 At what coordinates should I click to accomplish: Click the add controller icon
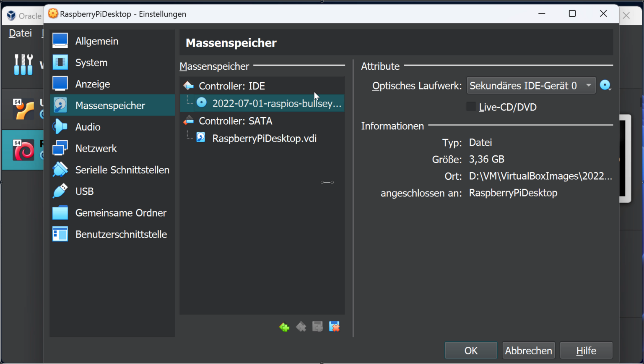(x=284, y=327)
